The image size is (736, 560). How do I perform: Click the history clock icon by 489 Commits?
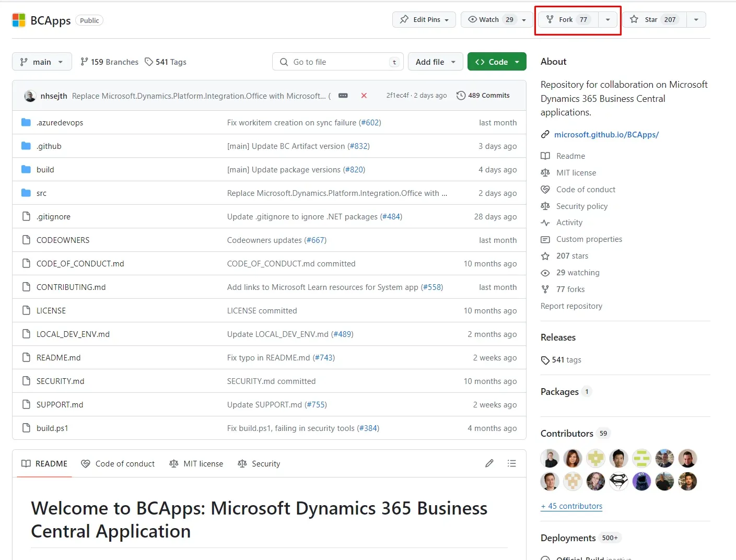(x=461, y=96)
